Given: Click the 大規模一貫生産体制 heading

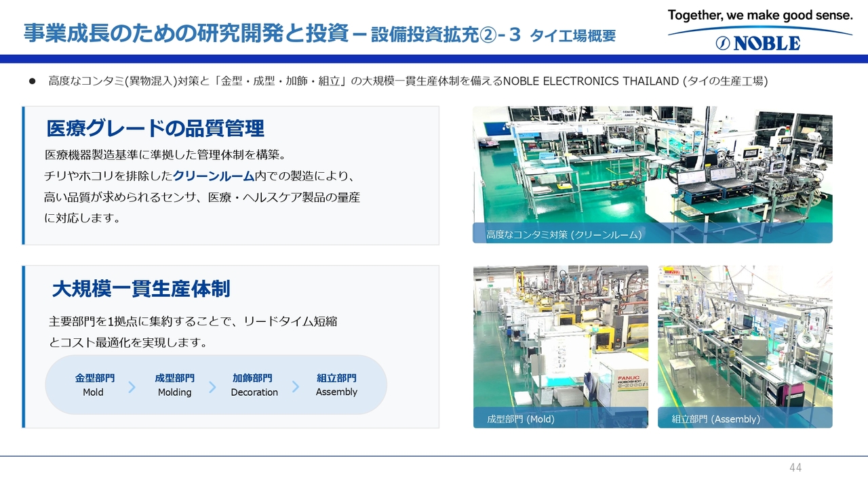Looking at the screenshot, I should 141,289.
